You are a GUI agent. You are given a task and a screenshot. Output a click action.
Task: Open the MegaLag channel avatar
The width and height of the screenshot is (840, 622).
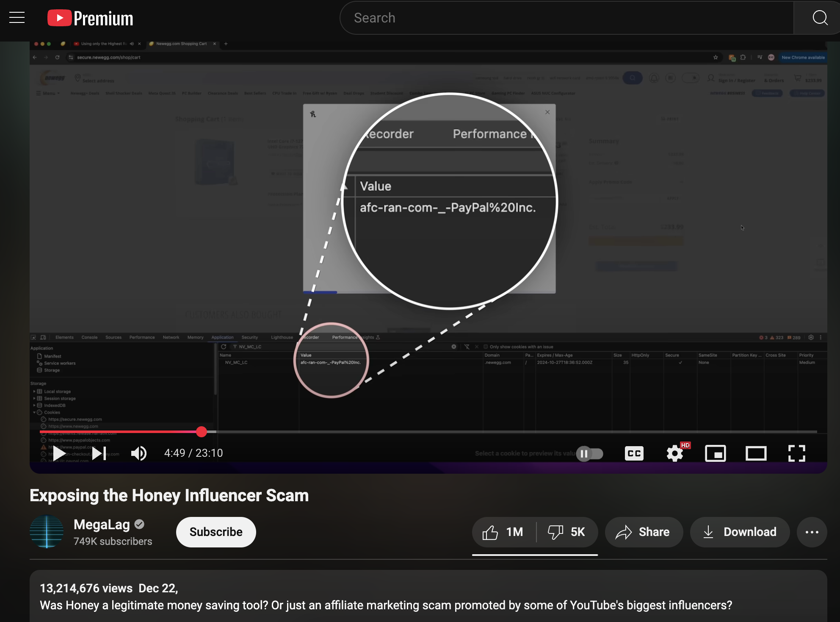coord(47,532)
